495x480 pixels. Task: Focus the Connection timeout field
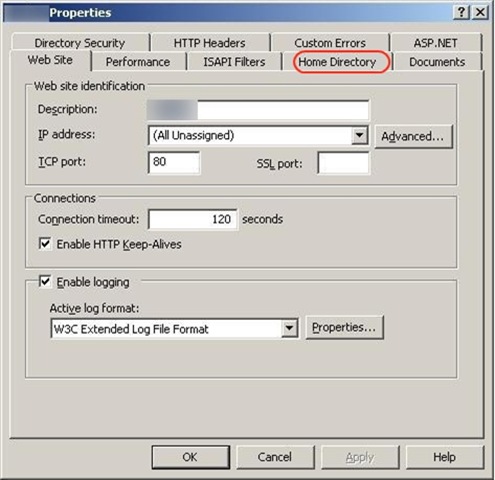tap(193, 219)
